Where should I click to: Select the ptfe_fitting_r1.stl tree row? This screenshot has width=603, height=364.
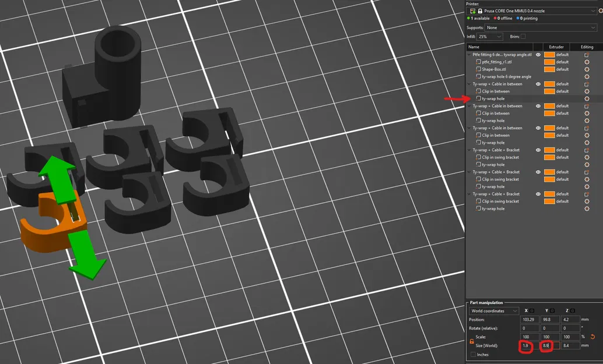pyautogui.click(x=535, y=62)
